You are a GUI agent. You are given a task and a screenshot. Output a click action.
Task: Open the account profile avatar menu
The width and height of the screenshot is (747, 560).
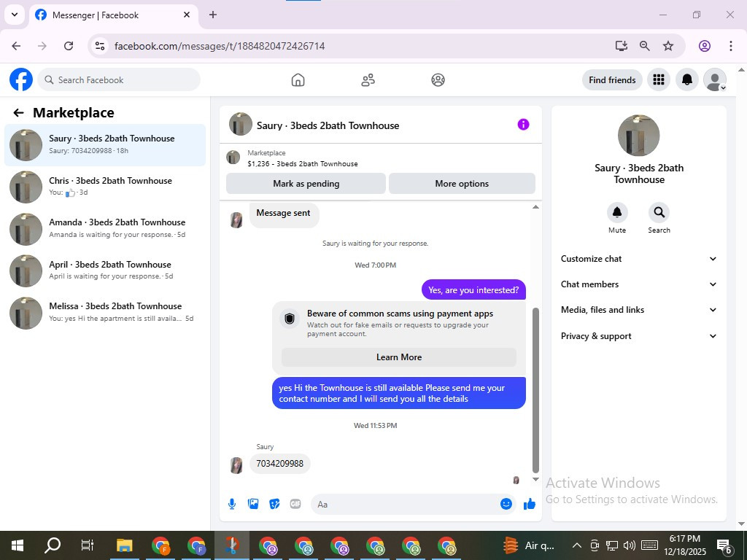tap(715, 80)
